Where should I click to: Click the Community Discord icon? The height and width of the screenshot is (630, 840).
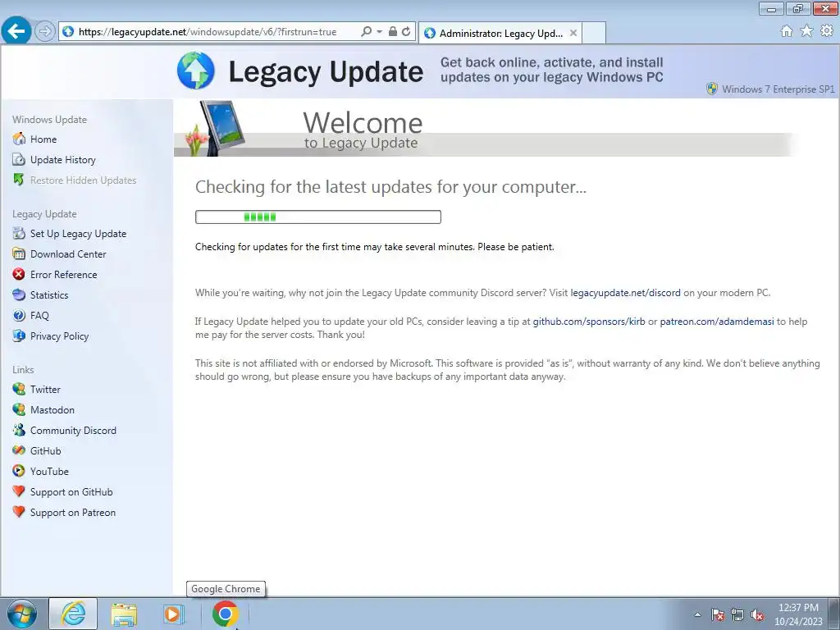(x=19, y=430)
